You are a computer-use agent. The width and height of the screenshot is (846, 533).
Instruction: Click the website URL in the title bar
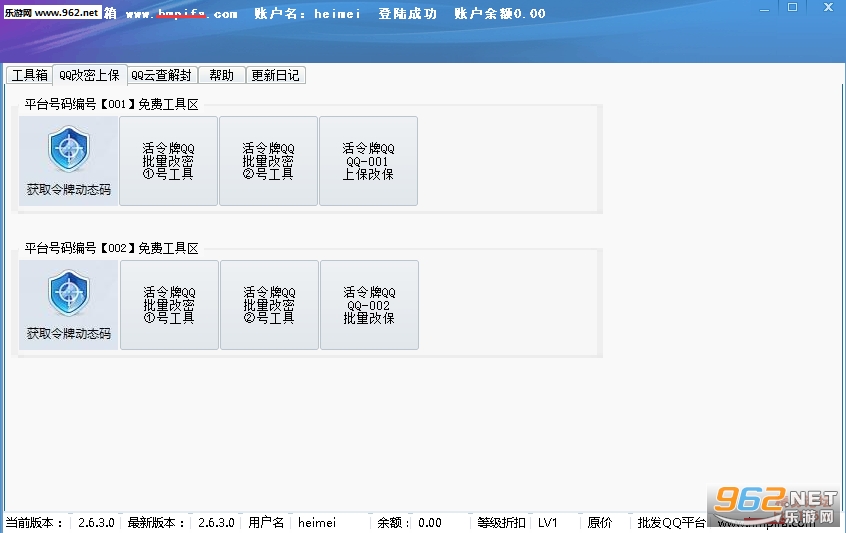[x=181, y=14]
